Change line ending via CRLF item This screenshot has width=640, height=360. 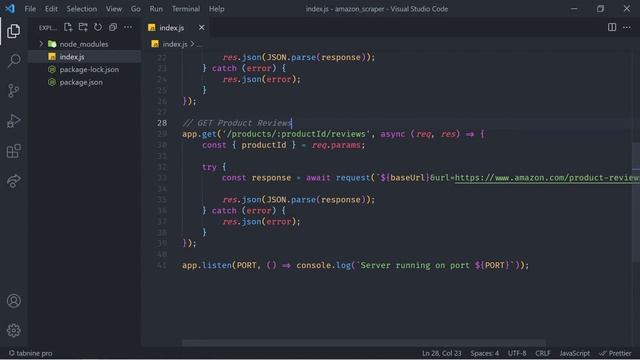pyautogui.click(x=542, y=353)
